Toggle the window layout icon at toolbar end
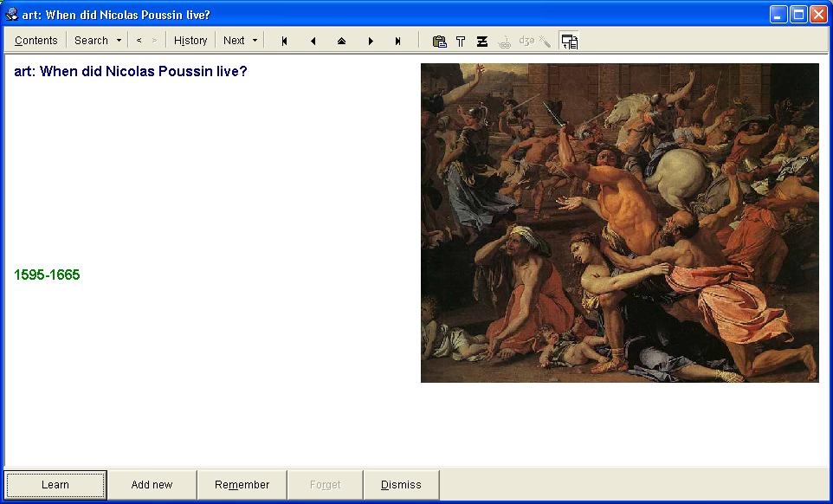 pos(569,41)
